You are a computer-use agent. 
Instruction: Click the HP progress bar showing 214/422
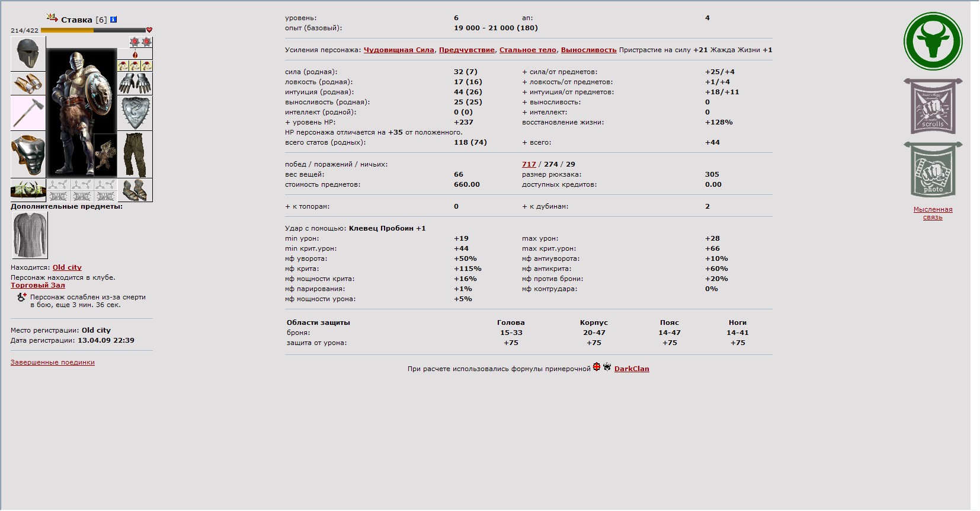[x=93, y=30]
